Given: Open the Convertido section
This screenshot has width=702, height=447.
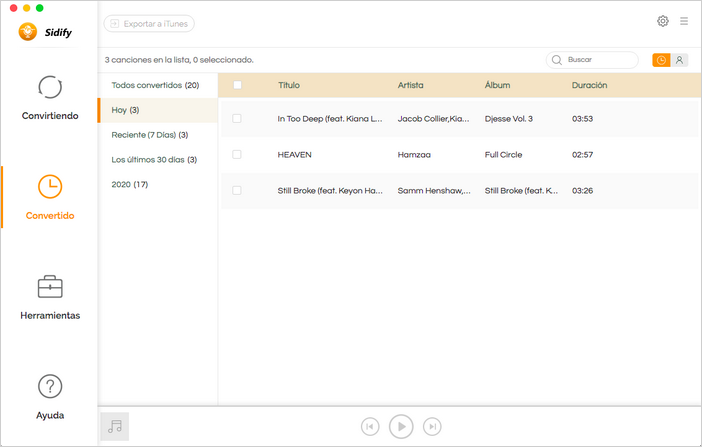Looking at the screenshot, I should pyautogui.click(x=50, y=197).
